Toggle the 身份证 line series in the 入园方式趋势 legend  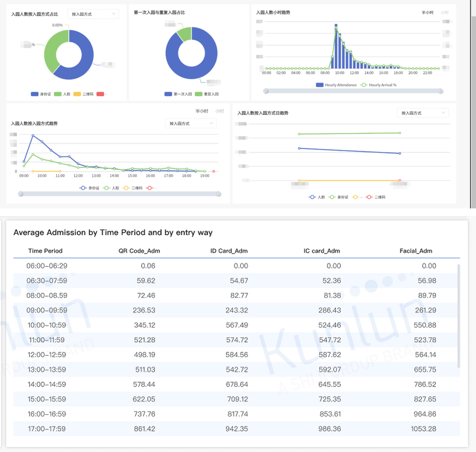coord(89,188)
